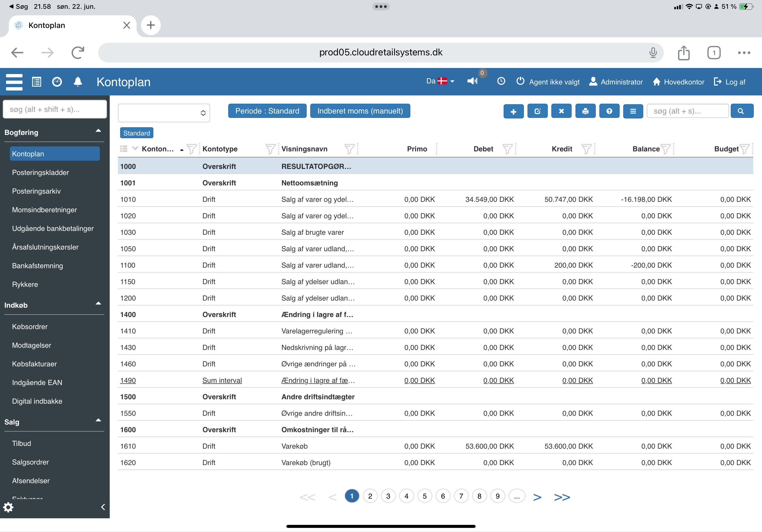The image size is (762, 532).
Task: Click the megaphone announcements icon
Action: 472,81
